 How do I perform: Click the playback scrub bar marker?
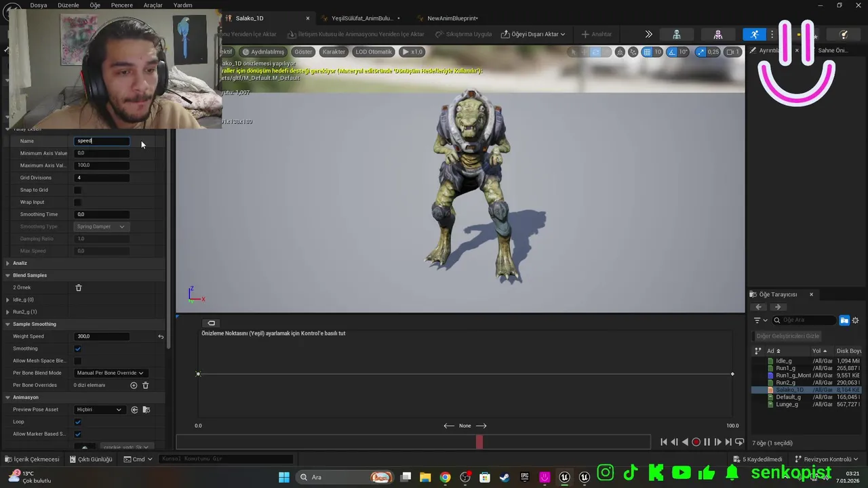click(x=479, y=442)
